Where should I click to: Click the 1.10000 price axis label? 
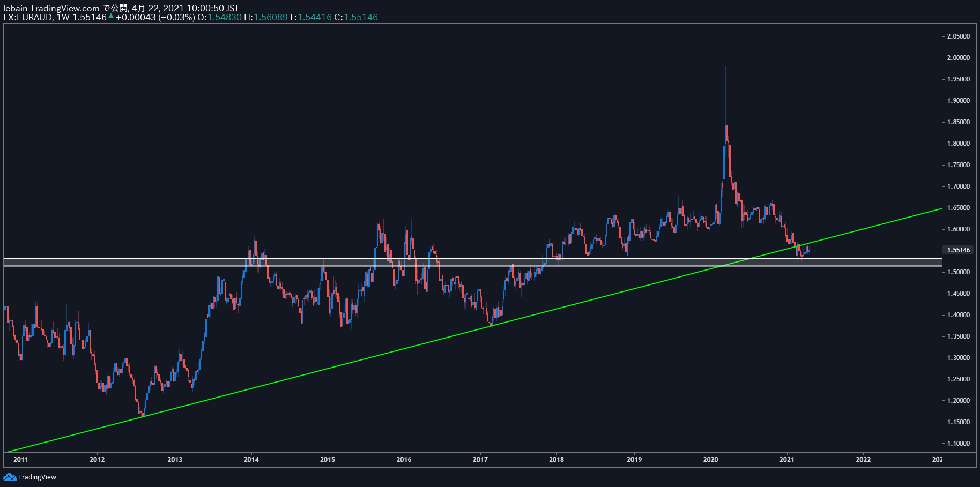pyautogui.click(x=959, y=444)
